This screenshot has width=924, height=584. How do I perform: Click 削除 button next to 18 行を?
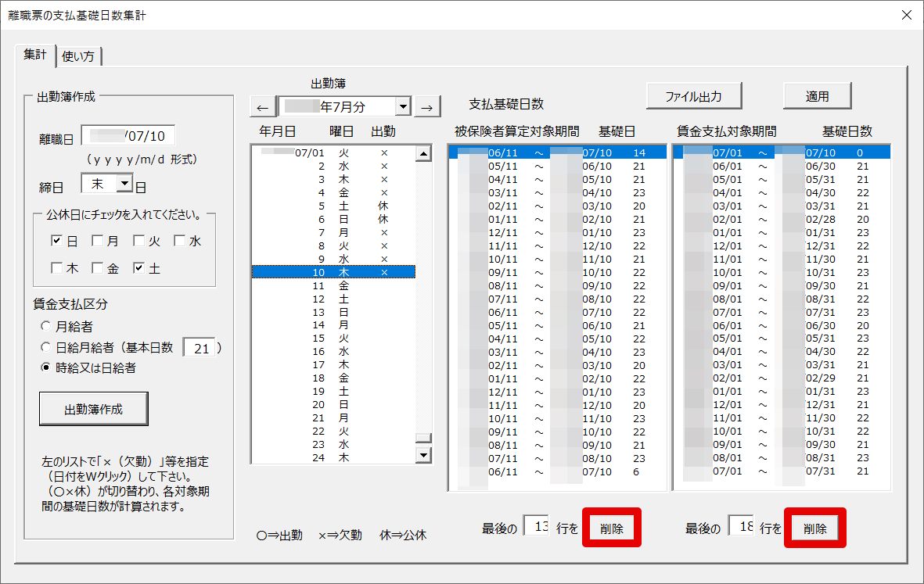point(815,528)
